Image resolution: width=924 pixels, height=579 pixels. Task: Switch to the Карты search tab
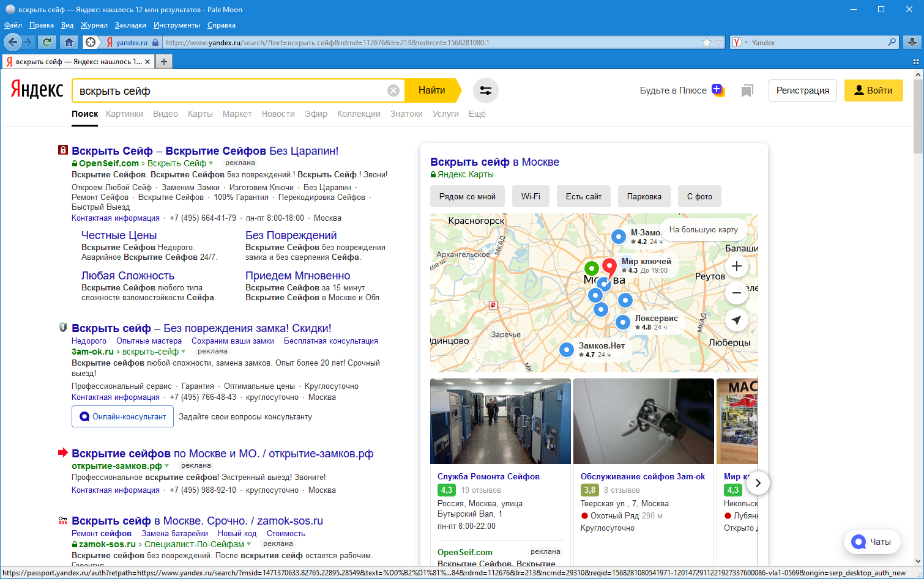coord(200,114)
